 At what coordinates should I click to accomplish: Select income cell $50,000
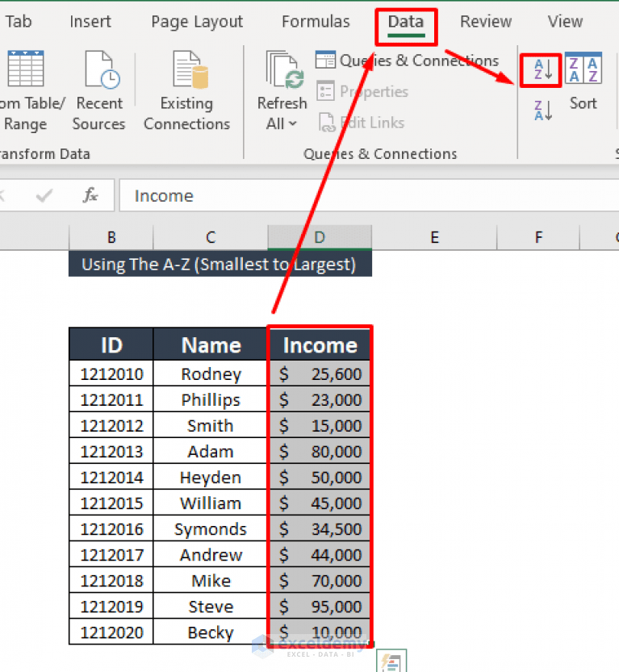pyautogui.click(x=320, y=477)
